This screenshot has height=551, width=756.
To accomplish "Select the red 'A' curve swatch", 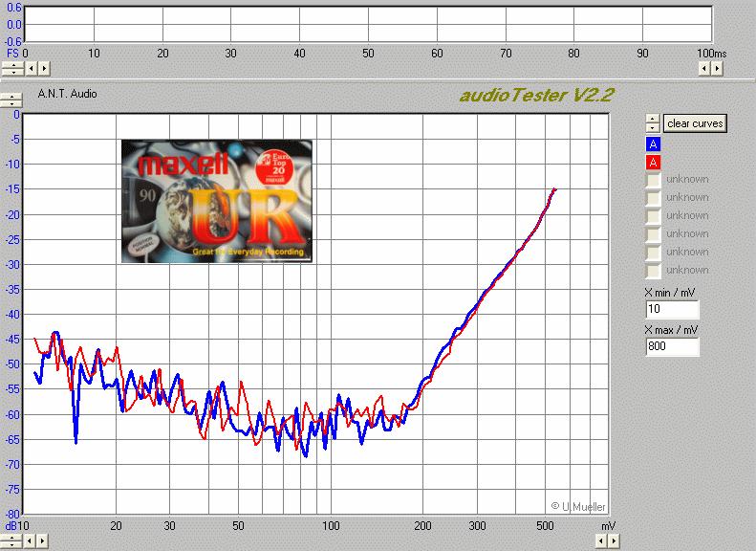I will coord(654,163).
